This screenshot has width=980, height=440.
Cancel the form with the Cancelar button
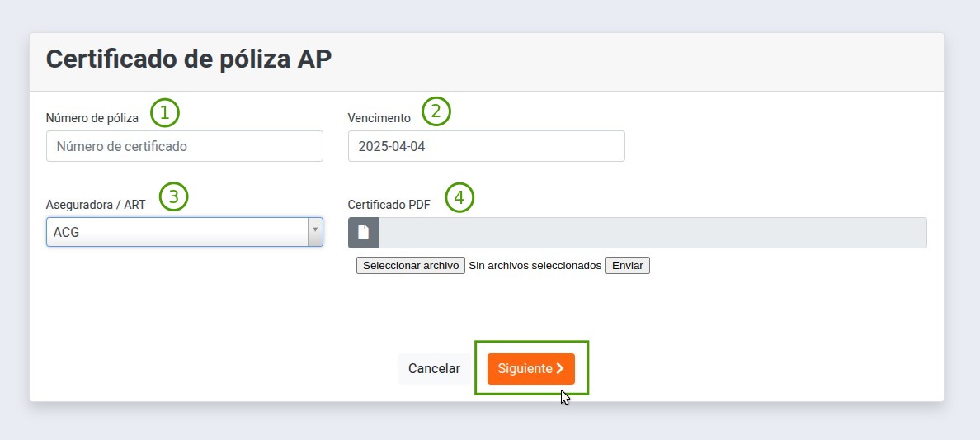(434, 369)
